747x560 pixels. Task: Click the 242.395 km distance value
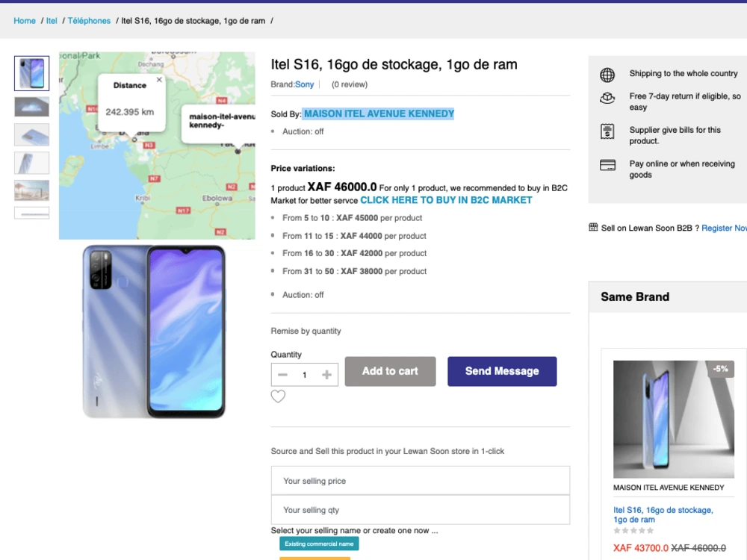point(129,112)
